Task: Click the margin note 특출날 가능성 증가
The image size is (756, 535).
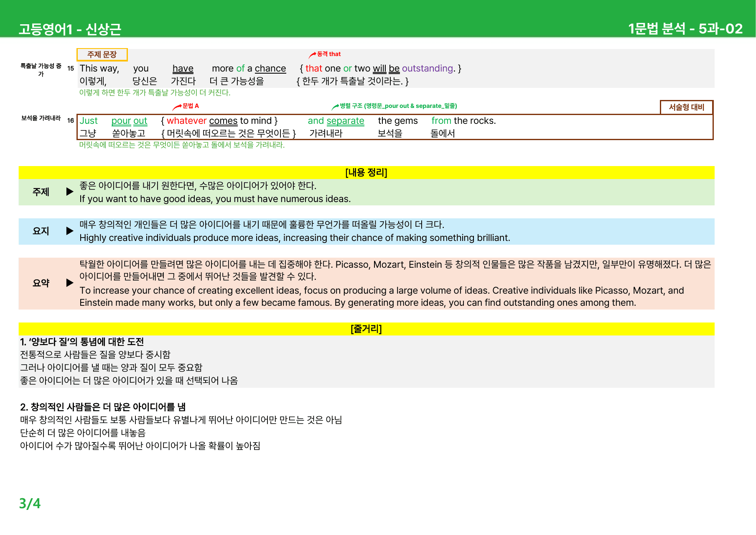Action: pos(41,70)
